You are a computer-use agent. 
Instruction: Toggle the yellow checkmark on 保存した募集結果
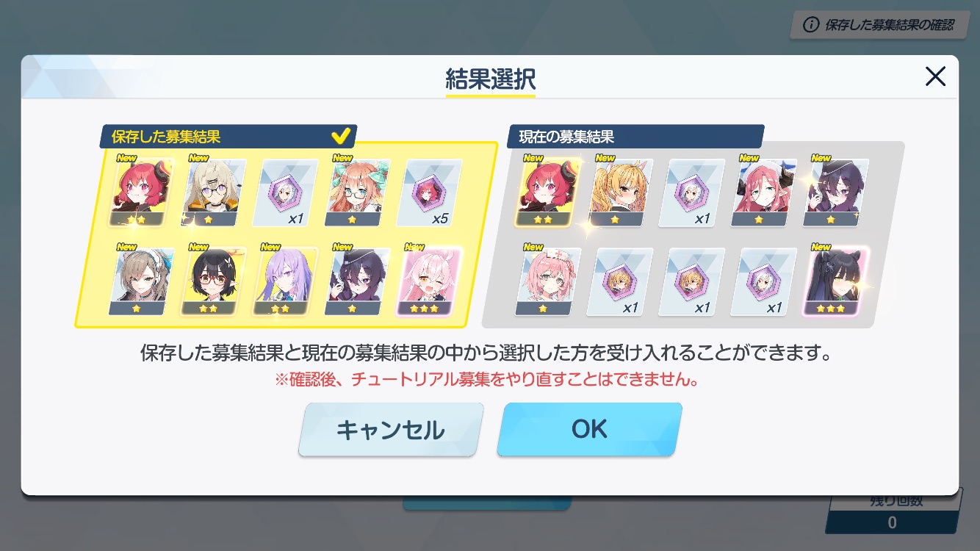point(341,136)
